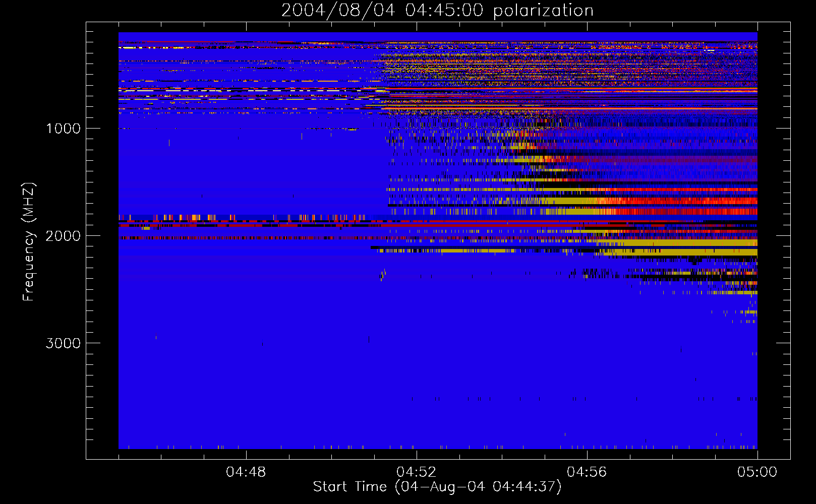Click the 05:00 time tick label
The image size is (816, 504).
757,472
